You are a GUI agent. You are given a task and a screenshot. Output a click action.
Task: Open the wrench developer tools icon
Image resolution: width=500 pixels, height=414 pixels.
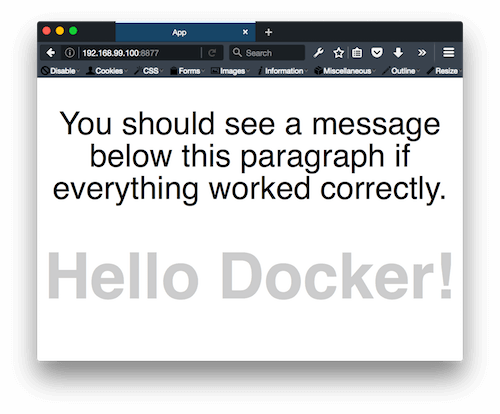click(318, 53)
